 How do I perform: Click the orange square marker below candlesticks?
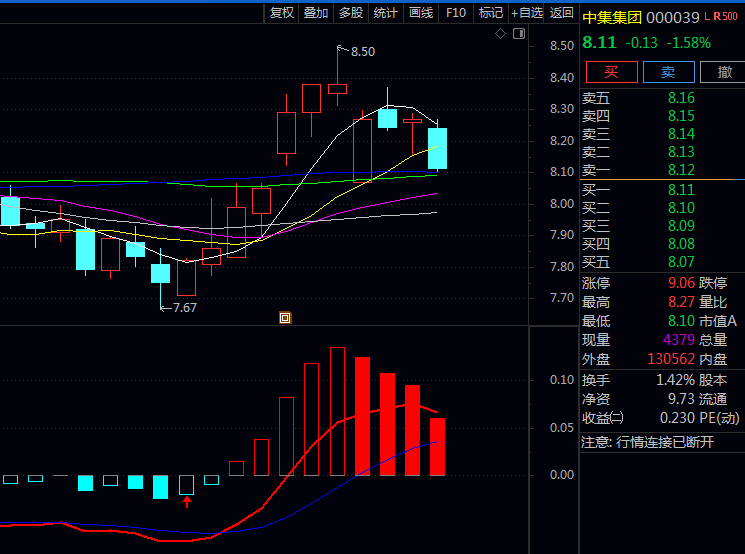pyautogui.click(x=285, y=318)
